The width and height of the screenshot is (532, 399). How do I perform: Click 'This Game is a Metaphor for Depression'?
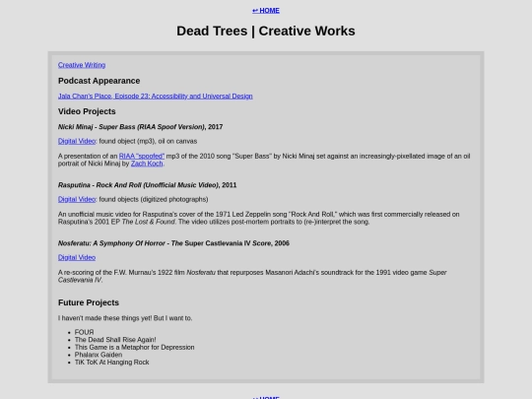pos(135,347)
